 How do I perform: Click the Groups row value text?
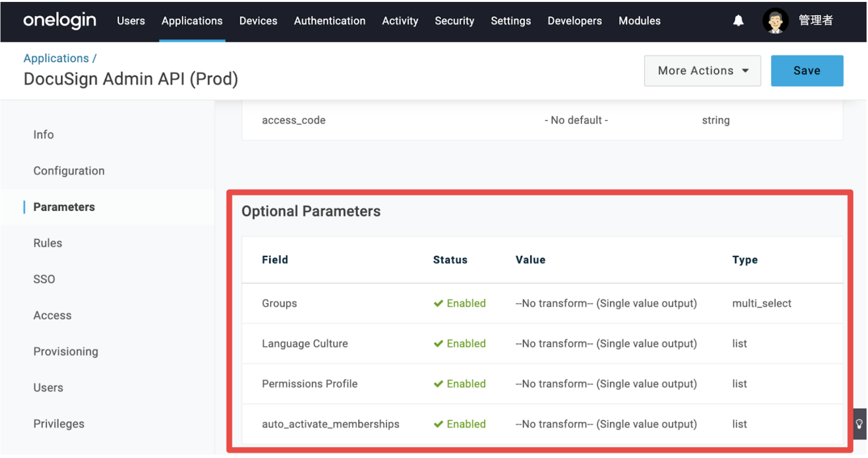[x=606, y=303]
